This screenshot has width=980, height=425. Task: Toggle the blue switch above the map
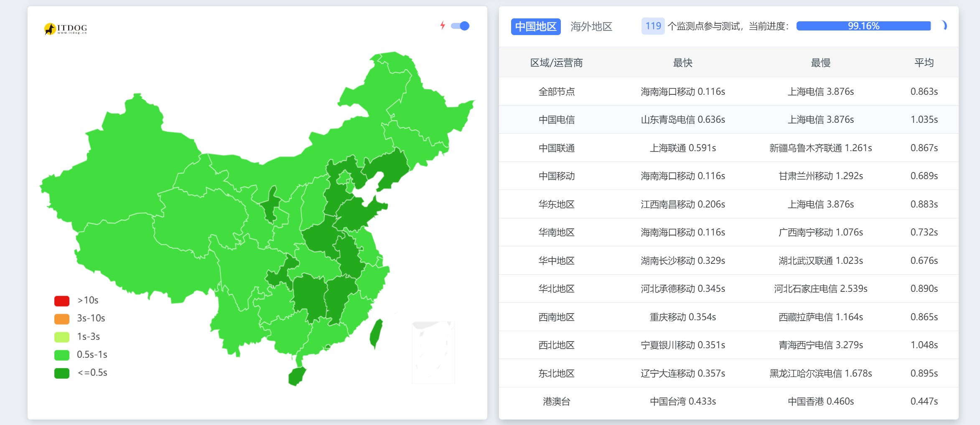pos(461,26)
